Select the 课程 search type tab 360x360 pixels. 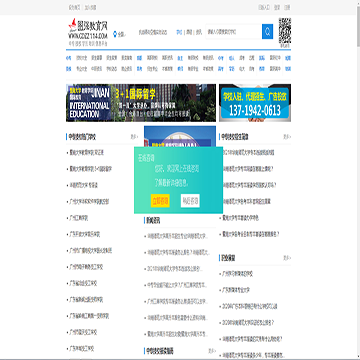pos(189,32)
